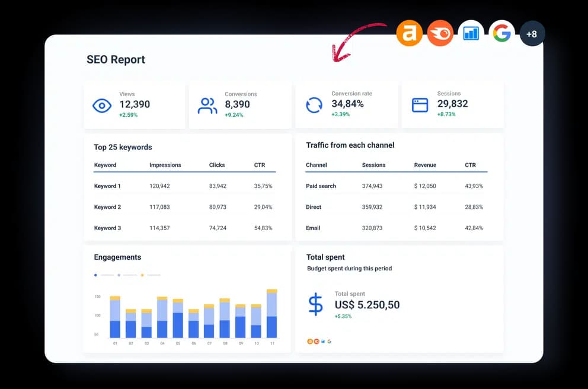Viewport: 588px width, 389px height.
Task: Toggle the yellow series in Engagements legend
Action: coord(142,275)
